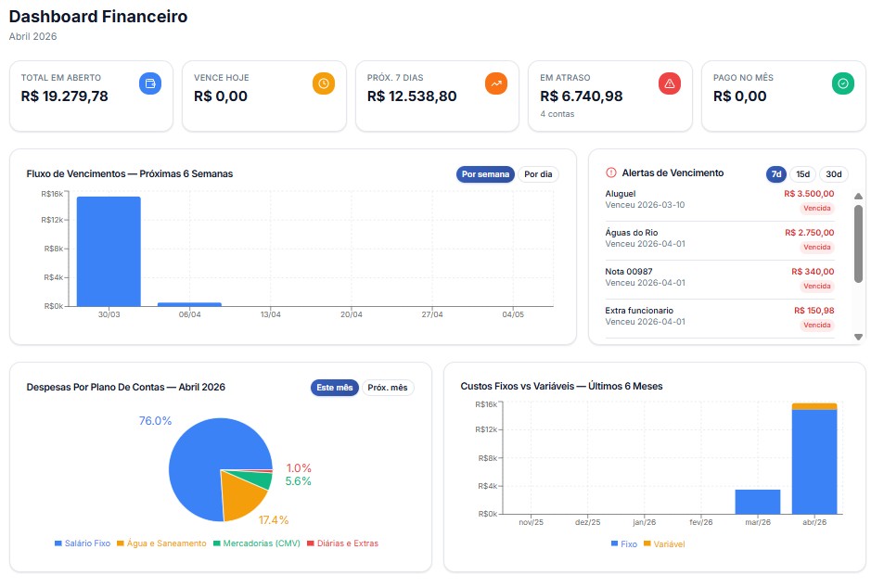
Task: Select the Por semana tab
Action: (x=484, y=174)
